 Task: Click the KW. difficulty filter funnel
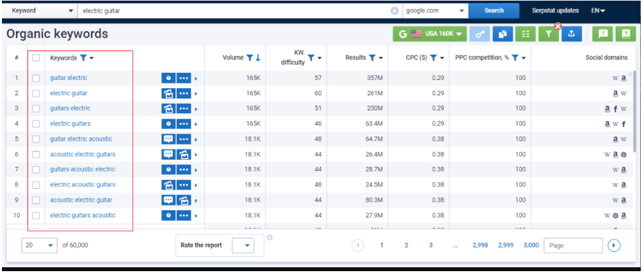(x=311, y=58)
